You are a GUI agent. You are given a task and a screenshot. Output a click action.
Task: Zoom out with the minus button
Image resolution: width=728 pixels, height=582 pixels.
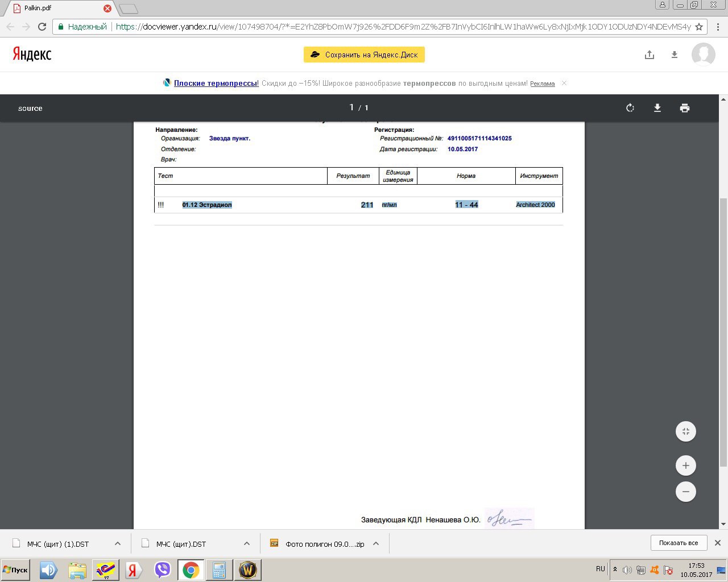(685, 492)
